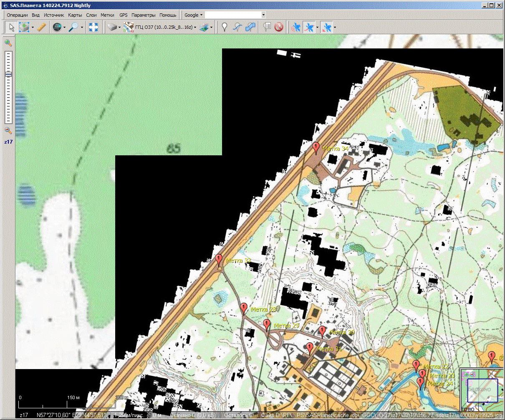Select the add polygon tool
Image resolution: width=505 pixels, height=420 pixels.
pos(250,28)
